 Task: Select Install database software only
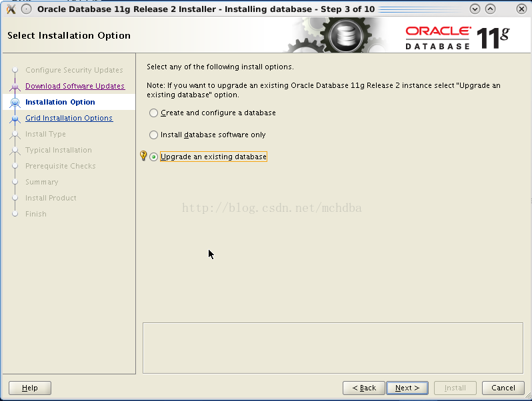[154, 135]
